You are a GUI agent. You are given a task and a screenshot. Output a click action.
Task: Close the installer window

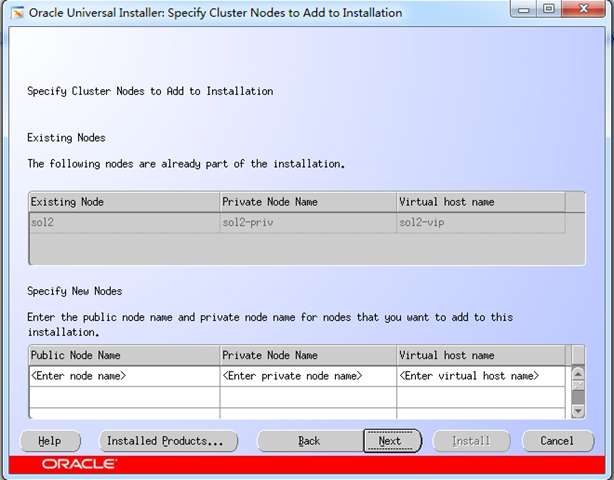pyautogui.click(x=583, y=9)
